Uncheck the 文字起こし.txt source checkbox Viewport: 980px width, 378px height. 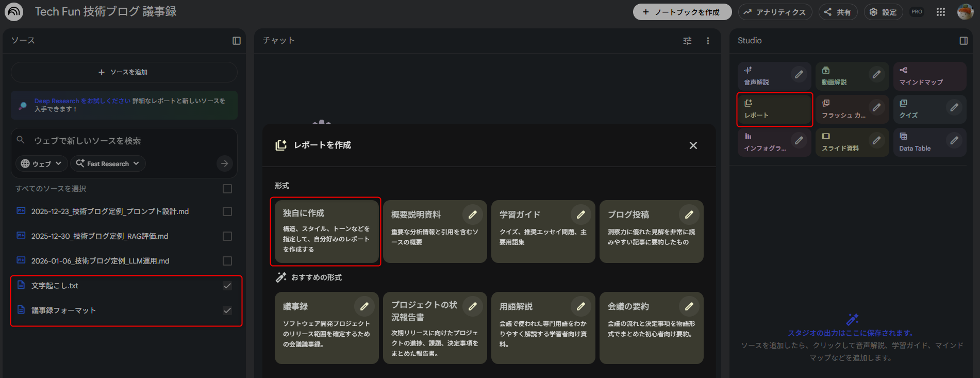click(227, 286)
